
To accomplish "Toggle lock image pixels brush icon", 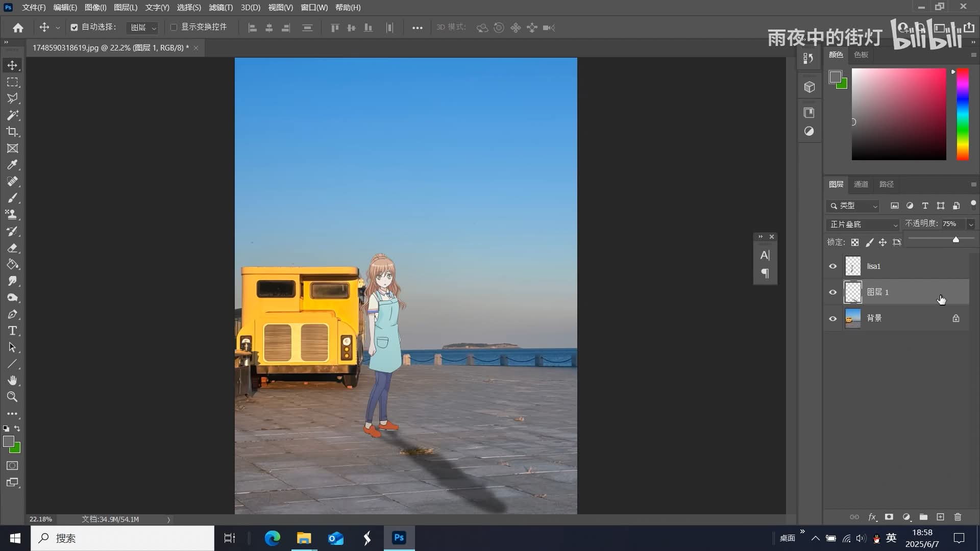I will pos(869,242).
